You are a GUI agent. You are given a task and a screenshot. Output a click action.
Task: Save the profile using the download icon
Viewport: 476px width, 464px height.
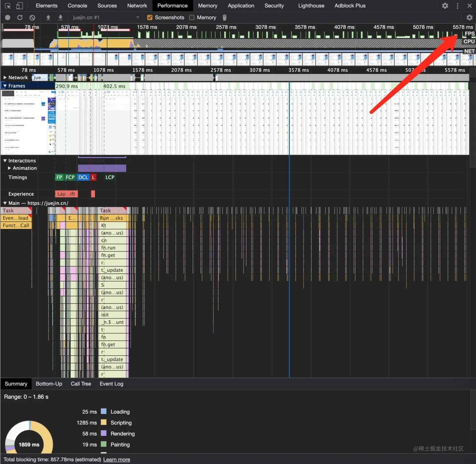tap(60, 18)
